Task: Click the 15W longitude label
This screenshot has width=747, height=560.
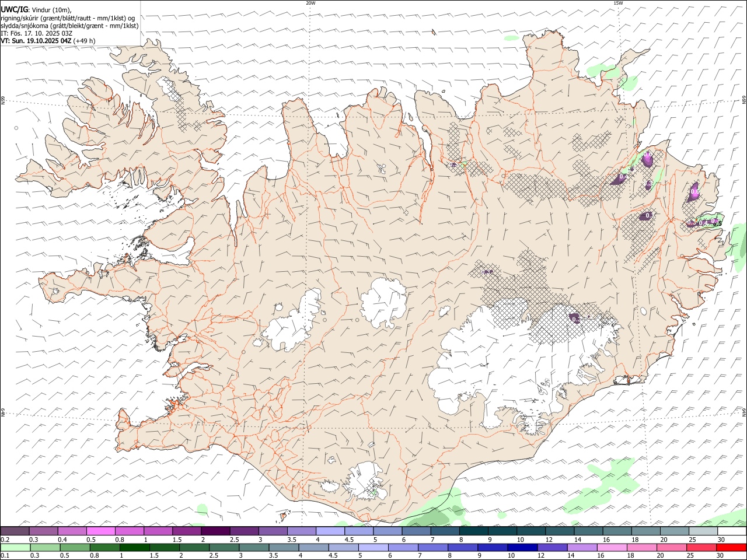Action: click(618, 3)
